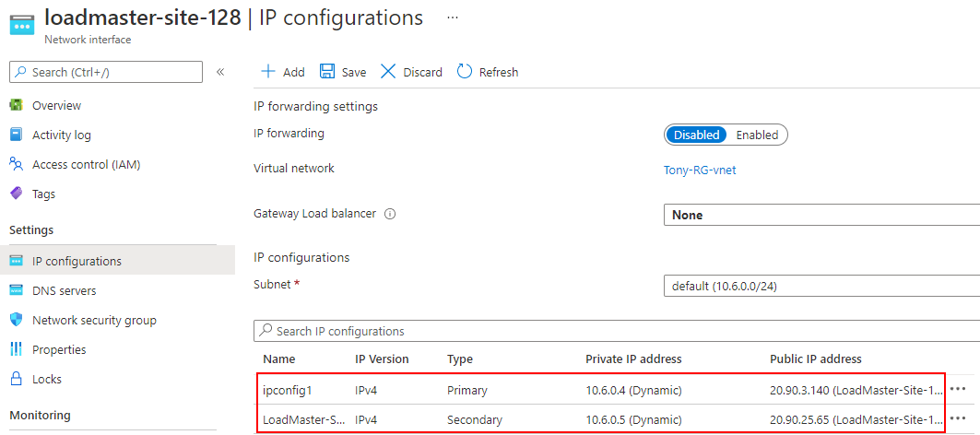Set IP forwarding to Enabled
This screenshot has height=435, width=980.
757,135
